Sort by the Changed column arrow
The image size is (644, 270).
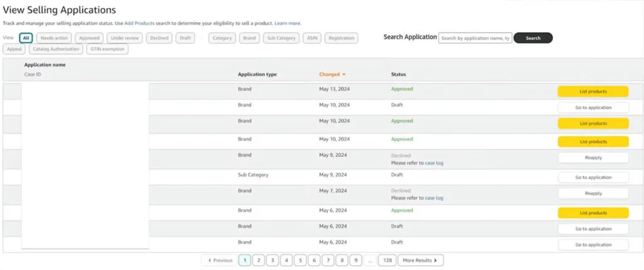344,75
